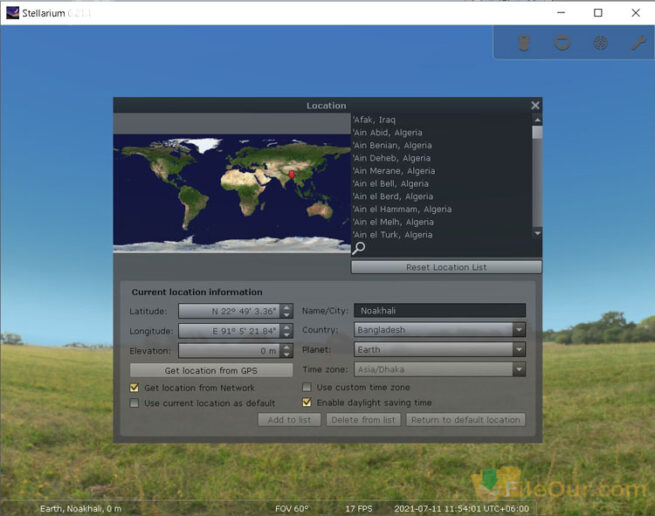Maximize the Stellarium window
This screenshot has height=516, width=655.
[x=598, y=13]
